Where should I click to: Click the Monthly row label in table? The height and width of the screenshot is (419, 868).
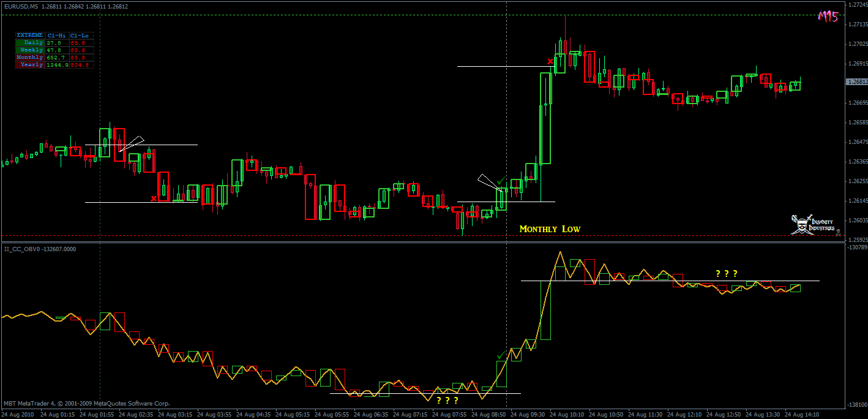[x=30, y=57]
